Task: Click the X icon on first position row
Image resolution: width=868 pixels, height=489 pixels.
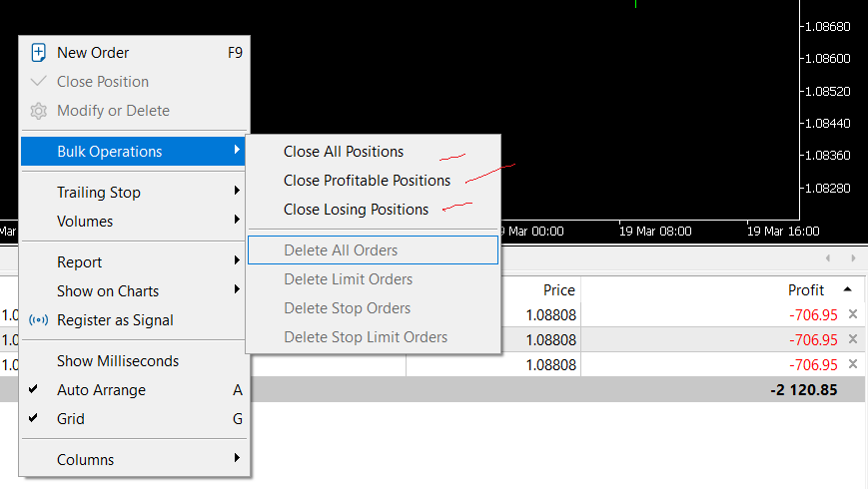Action: click(852, 314)
